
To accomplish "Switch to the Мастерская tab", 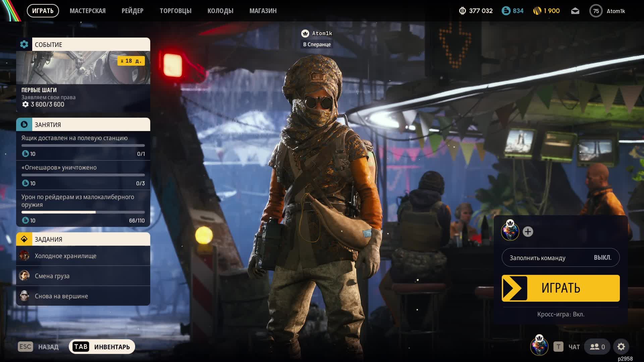I will tap(88, 11).
